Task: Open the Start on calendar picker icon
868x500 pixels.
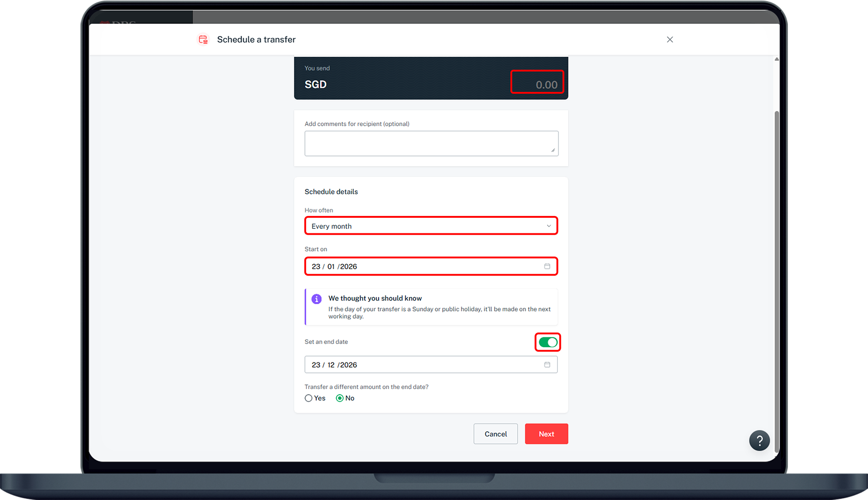Action: (x=547, y=266)
